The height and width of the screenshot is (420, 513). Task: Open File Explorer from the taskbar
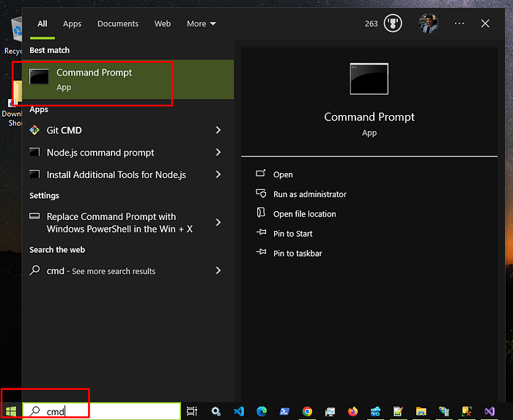pyautogui.click(x=421, y=411)
